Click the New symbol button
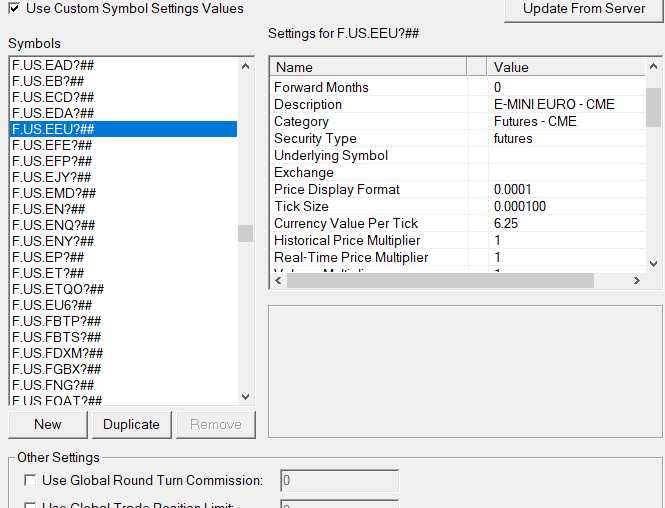This screenshot has height=508, width=665. click(x=48, y=424)
